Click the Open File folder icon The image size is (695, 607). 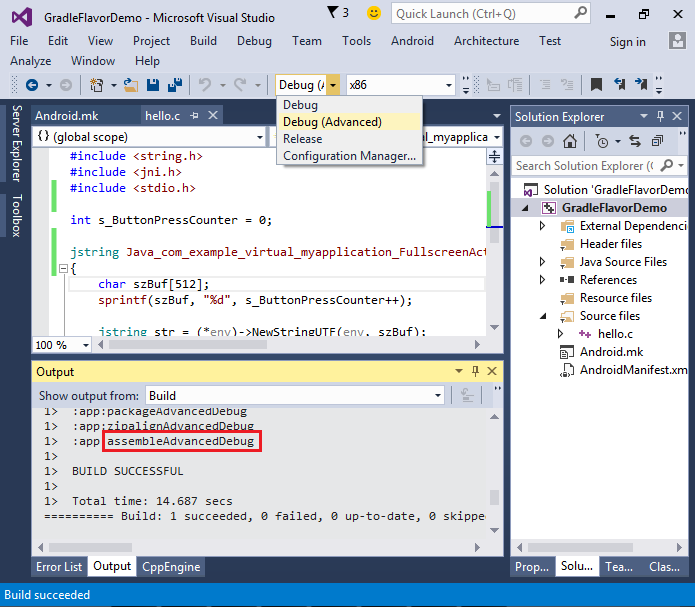[130, 85]
